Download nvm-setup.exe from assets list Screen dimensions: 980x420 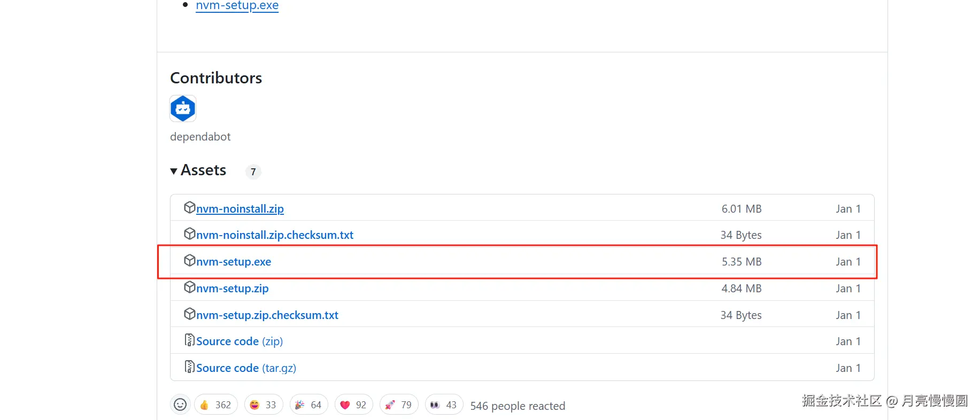point(233,262)
